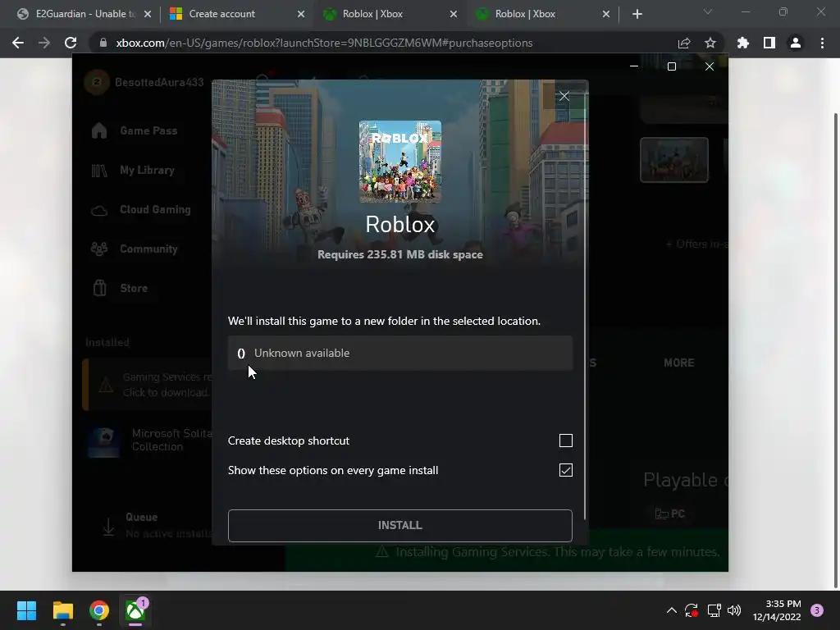Image resolution: width=840 pixels, height=630 pixels.
Task: Open a new browser tab
Action: pos(637,14)
